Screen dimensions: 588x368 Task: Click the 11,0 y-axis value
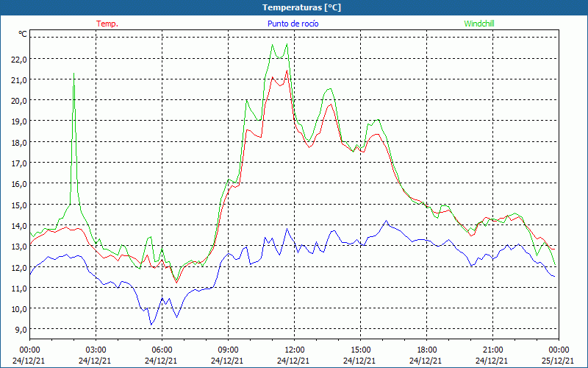coord(20,288)
